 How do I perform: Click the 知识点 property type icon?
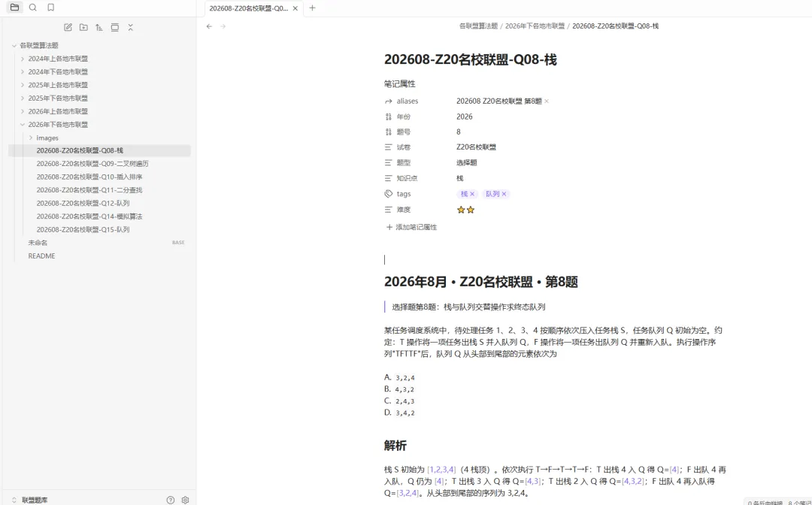[x=389, y=178]
